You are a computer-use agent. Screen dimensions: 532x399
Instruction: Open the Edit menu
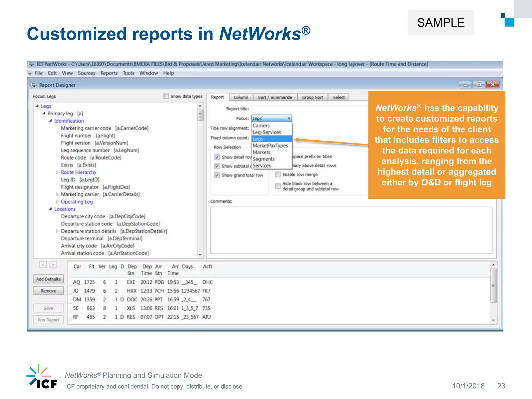coord(52,73)
